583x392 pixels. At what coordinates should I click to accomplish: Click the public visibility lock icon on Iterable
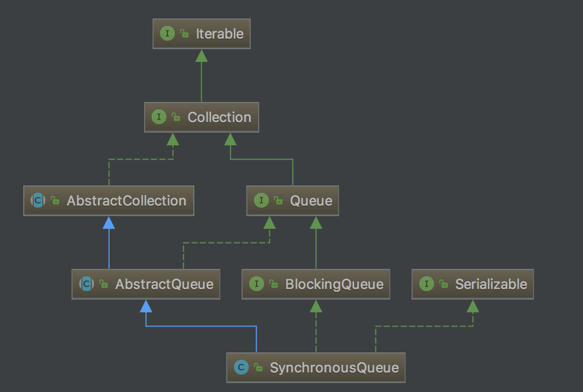coord(184,34)
